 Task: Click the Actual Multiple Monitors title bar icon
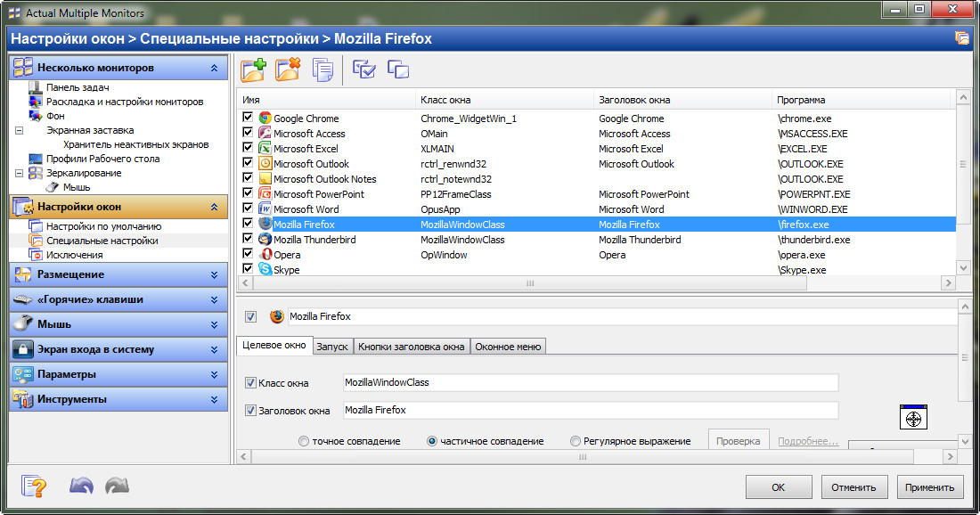click(14, 12)
